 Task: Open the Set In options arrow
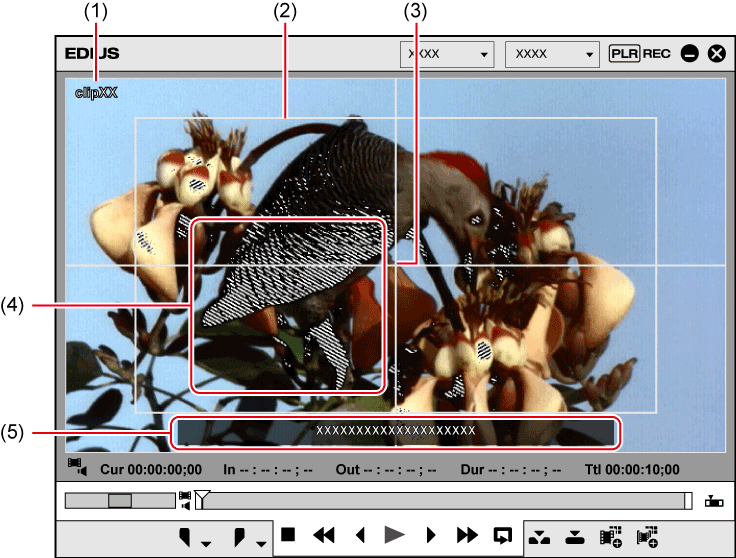pos(205,541)
